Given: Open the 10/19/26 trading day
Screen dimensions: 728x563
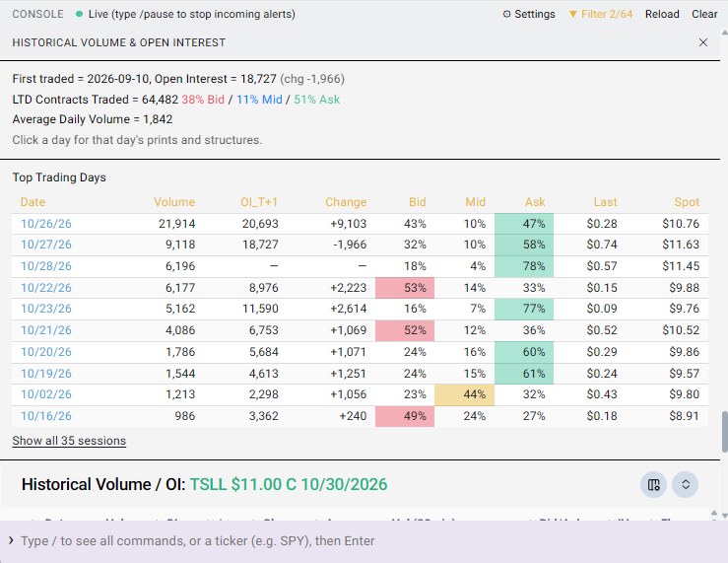Looking at the screenshot, I should (x=46, y=374).
